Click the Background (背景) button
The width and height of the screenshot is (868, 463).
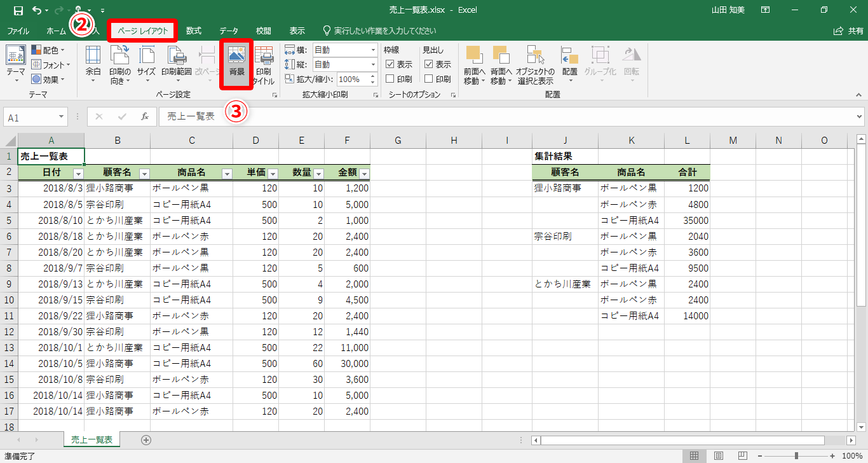(x=237, y=64)
